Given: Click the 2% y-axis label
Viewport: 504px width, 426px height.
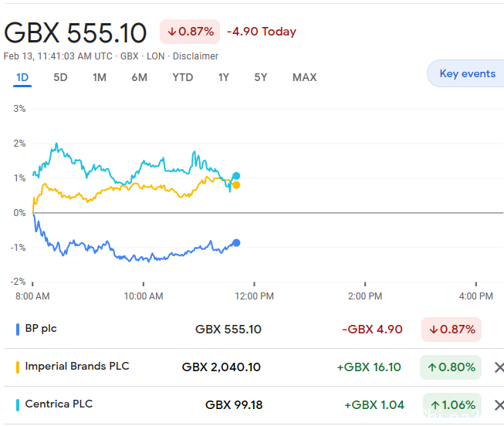Looking at the screenshot, I should [19, 144].
